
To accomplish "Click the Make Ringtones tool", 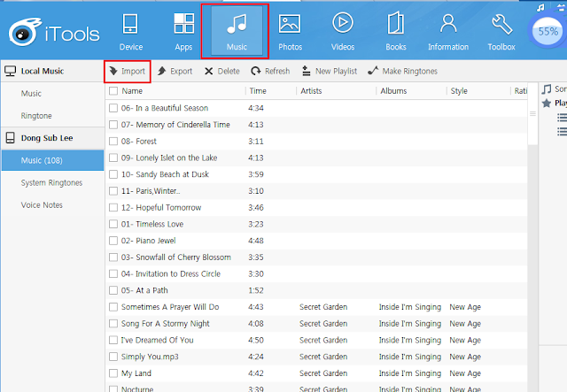I will point(402,71).
